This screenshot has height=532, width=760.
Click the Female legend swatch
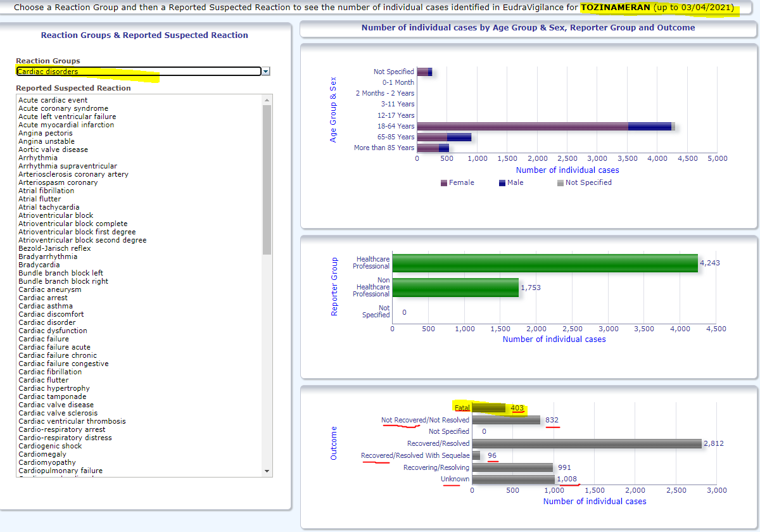443,183
